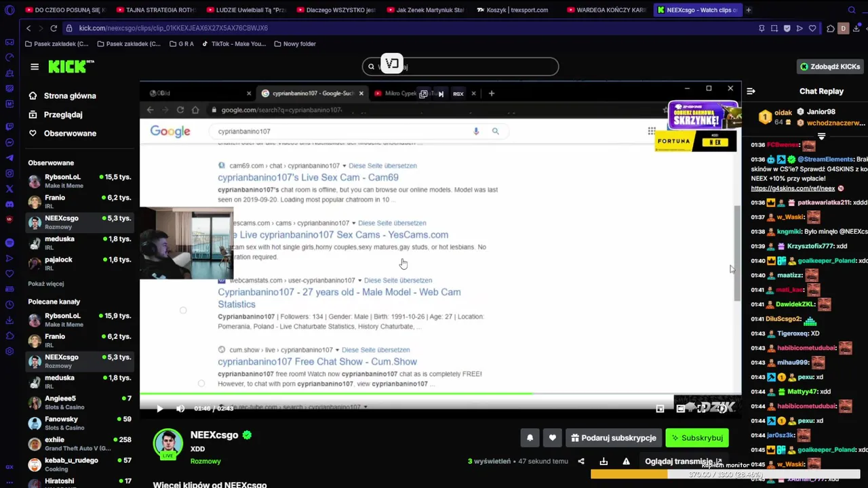Click Podaruj subskrypcje button

pyautogui.click(x=614, y=438)
